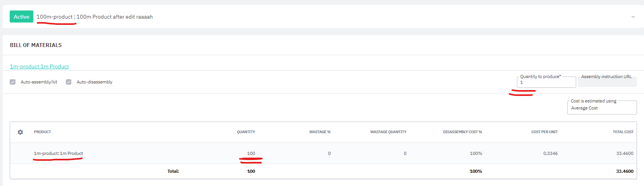
Task: Toggle the Auto-assembly/kit checkbox
Action: [13, 82]
